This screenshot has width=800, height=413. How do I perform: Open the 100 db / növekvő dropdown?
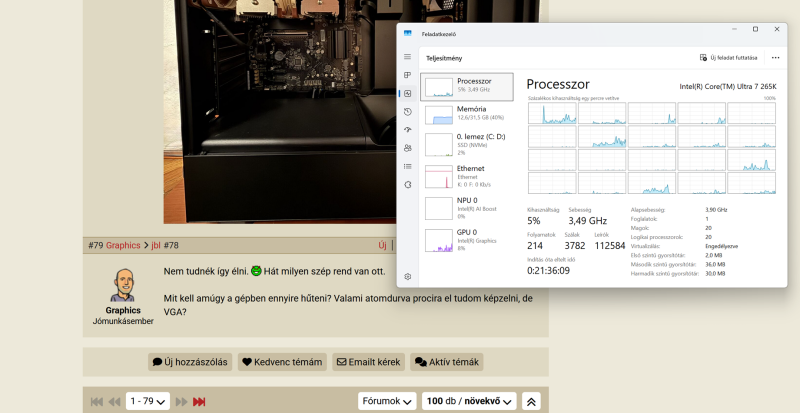(x=469, y=401)
